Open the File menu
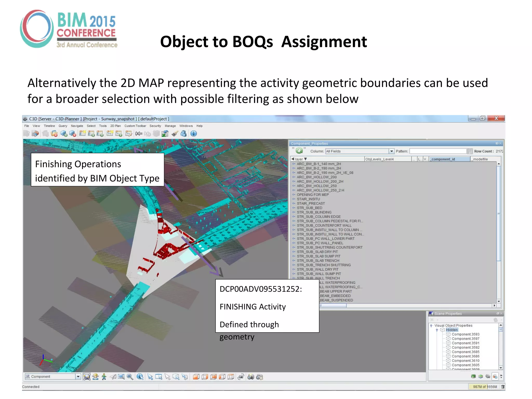532x399 pixels. (27, 126)
